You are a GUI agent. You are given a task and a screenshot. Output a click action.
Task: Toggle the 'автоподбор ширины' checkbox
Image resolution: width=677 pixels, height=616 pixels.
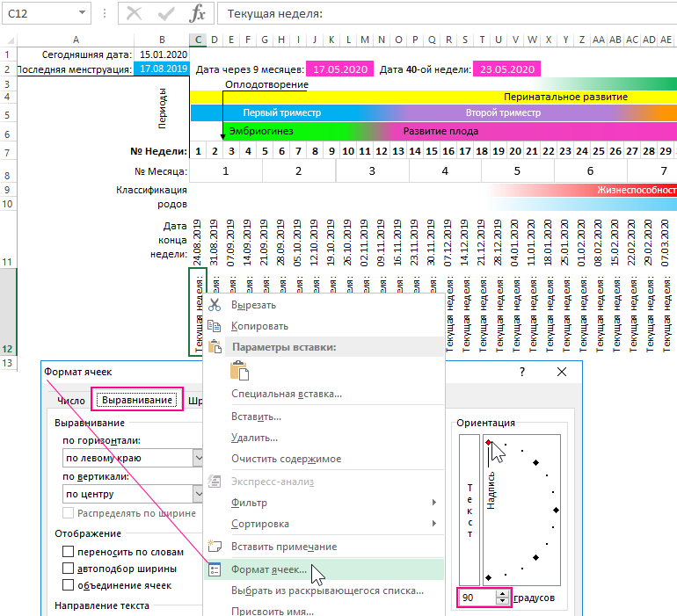point(69,569)
